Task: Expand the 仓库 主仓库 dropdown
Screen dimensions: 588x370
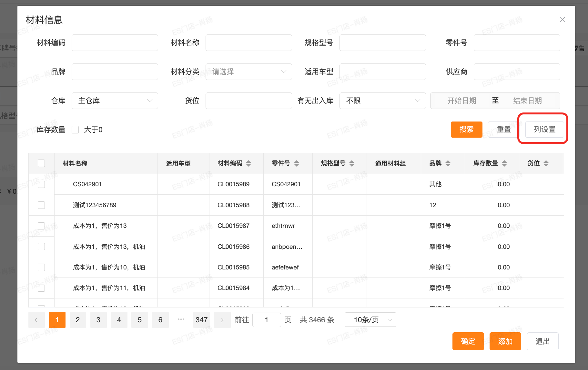Action: (x=115, y=101)
